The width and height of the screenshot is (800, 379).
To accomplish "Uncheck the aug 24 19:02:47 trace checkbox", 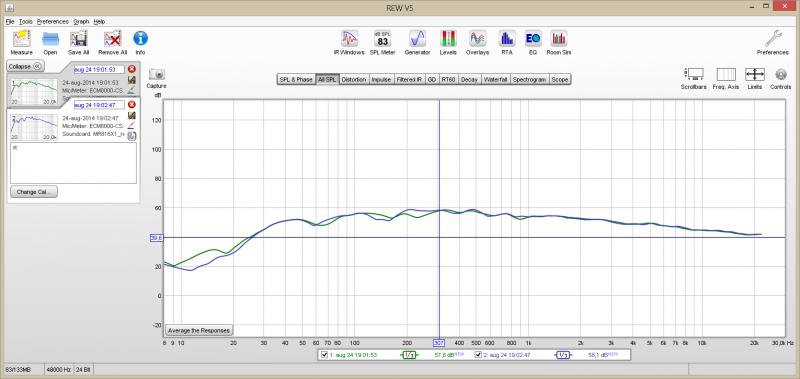I will 478,355.
